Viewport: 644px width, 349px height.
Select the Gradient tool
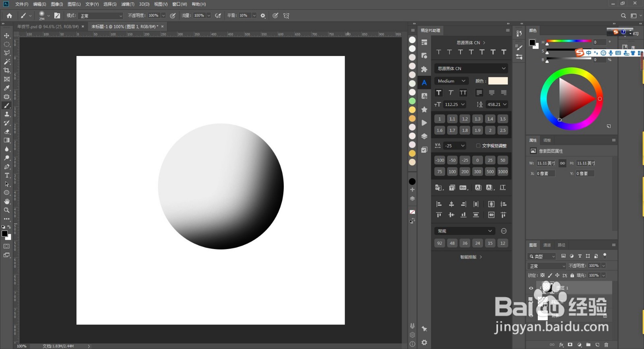(7, 140)
